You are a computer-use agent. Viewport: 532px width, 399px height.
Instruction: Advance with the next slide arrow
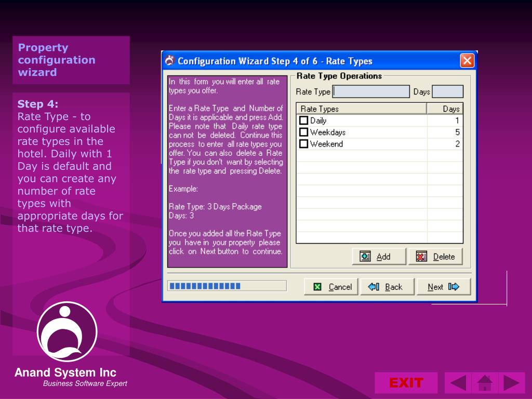pos(512,383)
